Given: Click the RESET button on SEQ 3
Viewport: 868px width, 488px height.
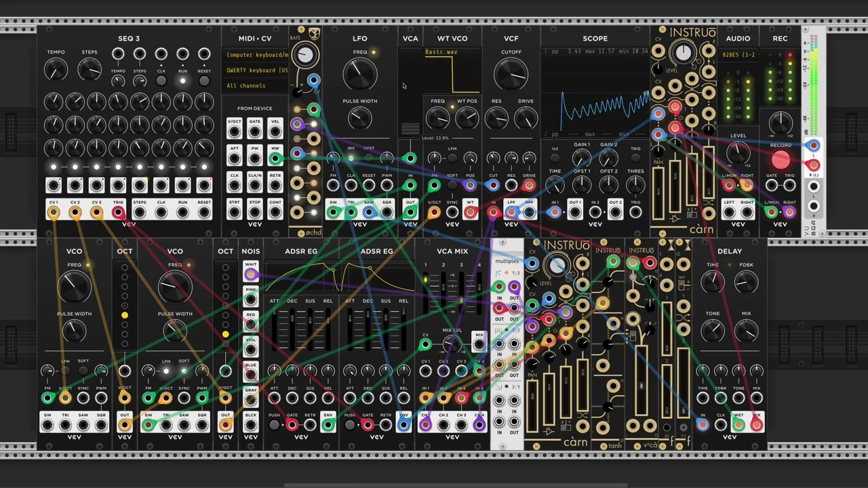Looking at the screenshot, I should click(x=204, y=81).
